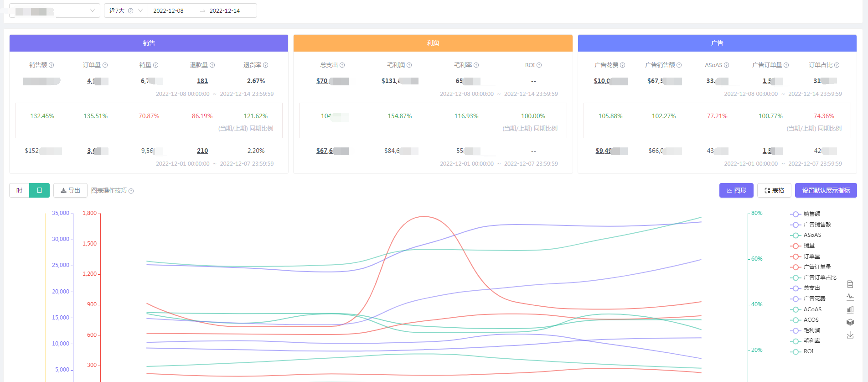Click help icon next to ASoAS
This screenshot has width=868, height=382.
(727, 65)
